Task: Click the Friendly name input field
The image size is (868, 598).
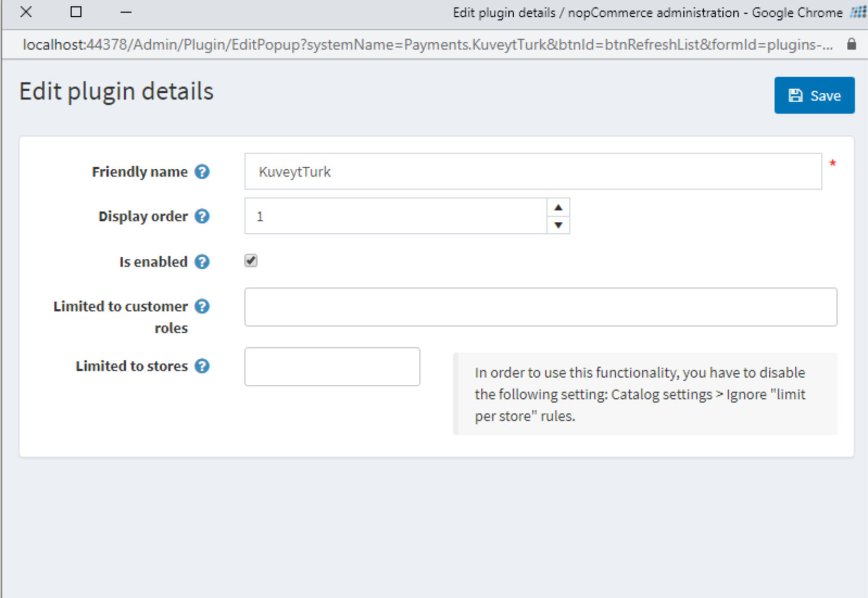Action: click(533, 171)
